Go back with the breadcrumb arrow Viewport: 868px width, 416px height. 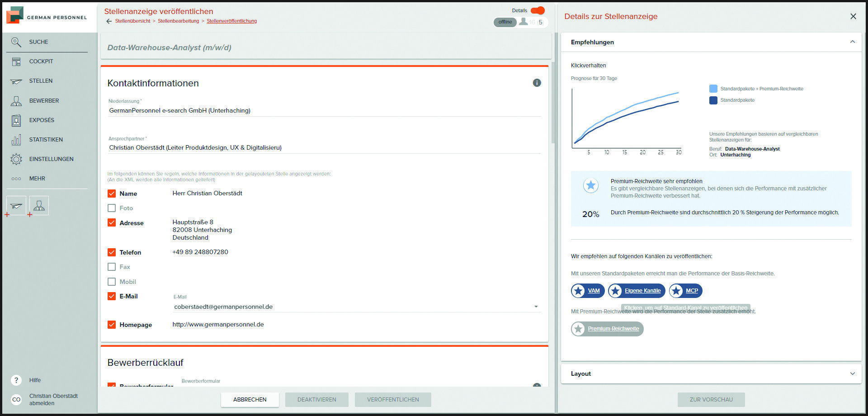108,21
